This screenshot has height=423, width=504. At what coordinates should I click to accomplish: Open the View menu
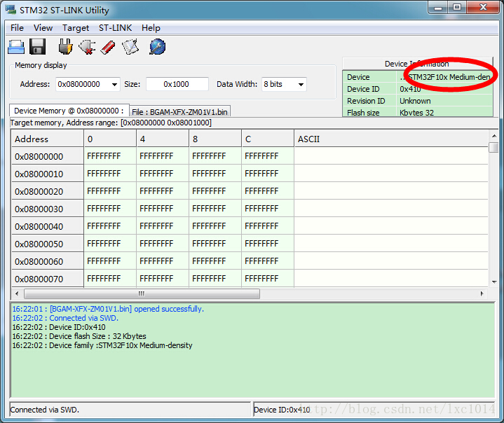[43, 28]
